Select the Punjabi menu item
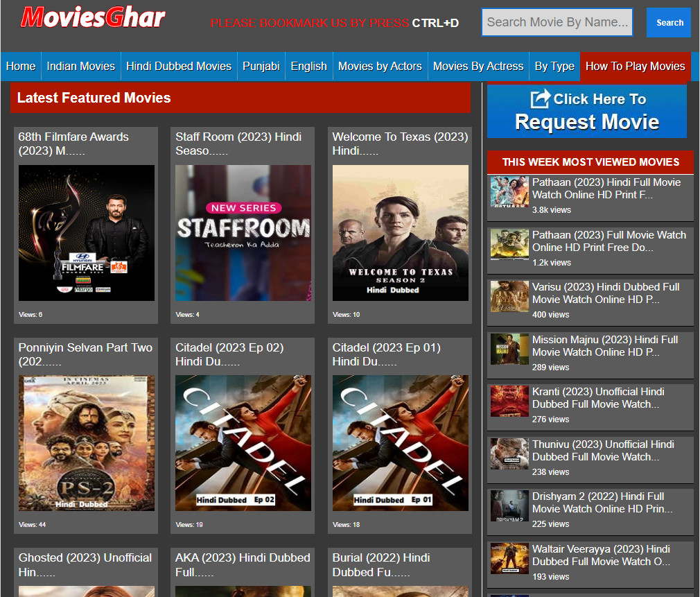 (261, 66)
